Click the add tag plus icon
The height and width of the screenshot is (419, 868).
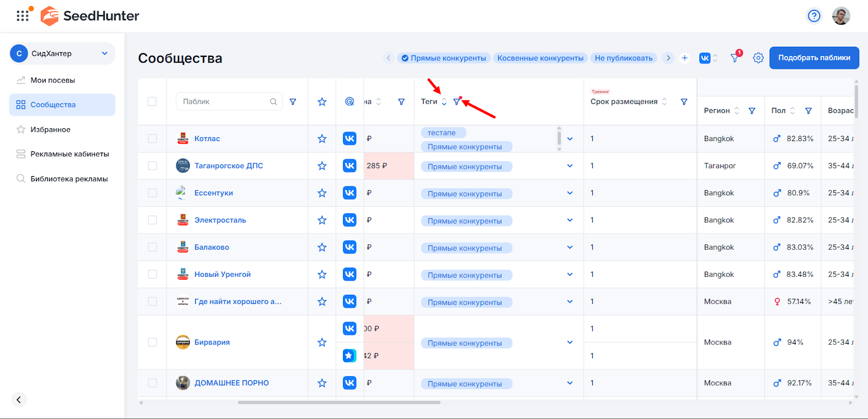685,58
